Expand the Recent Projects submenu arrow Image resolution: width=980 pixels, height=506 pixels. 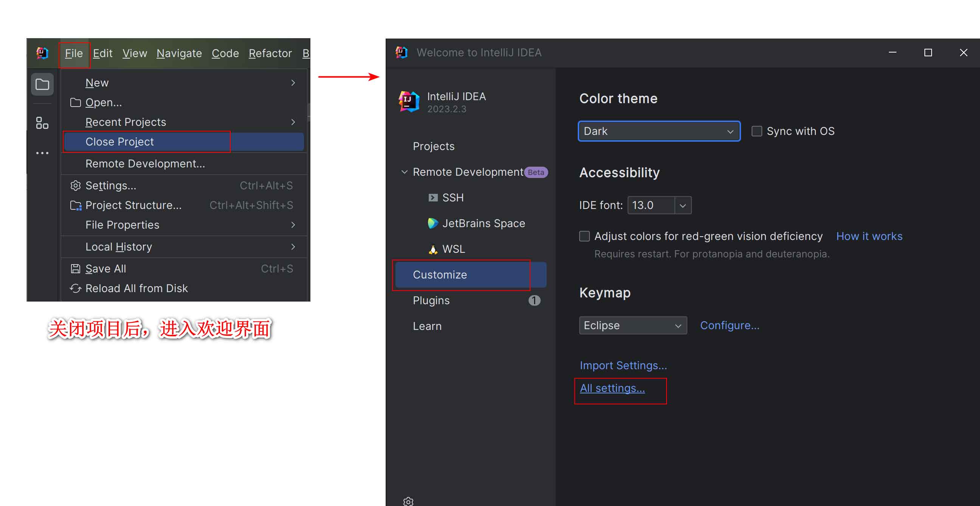293,122
